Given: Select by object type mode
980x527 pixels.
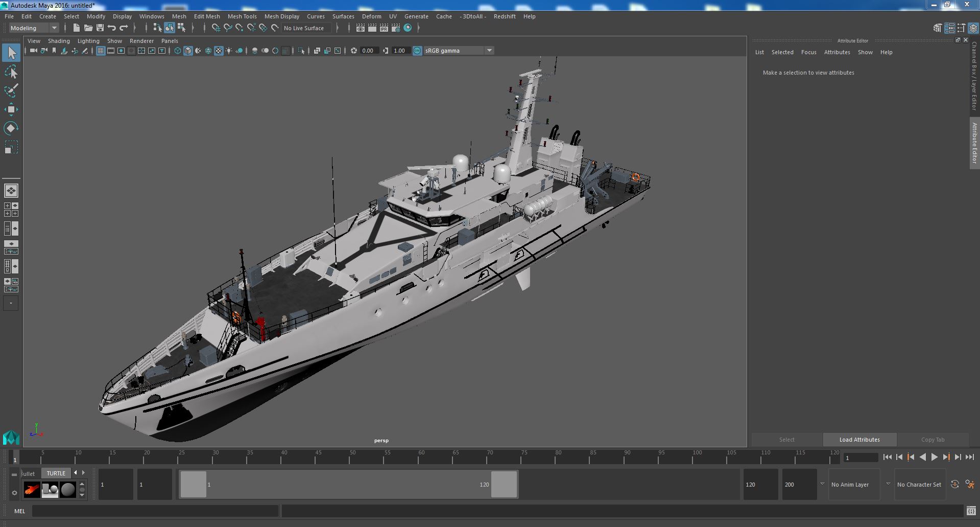Looking at the screenshot, I should pos(170,28).
